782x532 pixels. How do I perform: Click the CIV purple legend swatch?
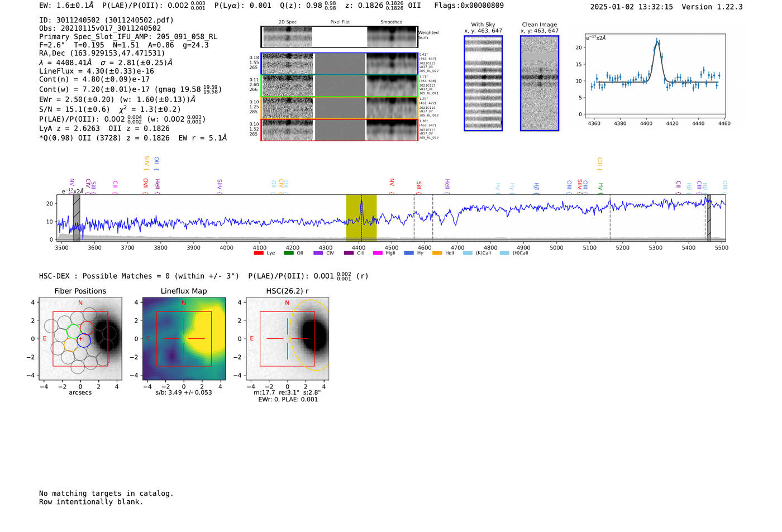[x=318, y=253]
